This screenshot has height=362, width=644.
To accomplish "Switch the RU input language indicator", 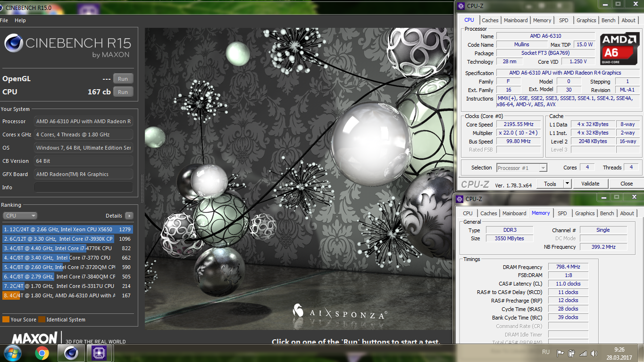I will coord(546,353).
